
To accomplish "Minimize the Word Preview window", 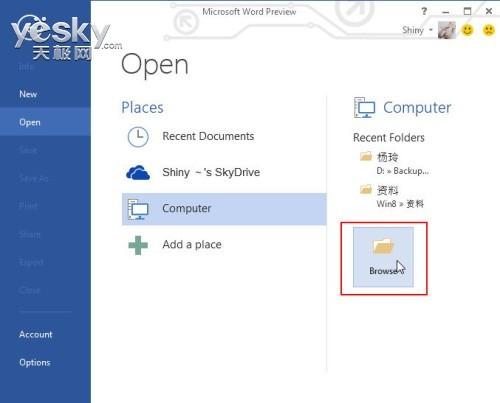I will tap(445, 12).
